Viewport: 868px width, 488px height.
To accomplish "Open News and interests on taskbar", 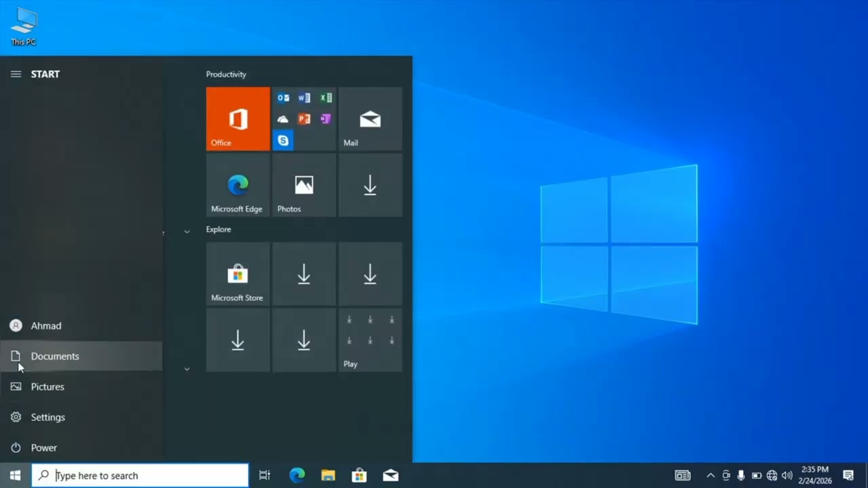I will coord(682,475).
